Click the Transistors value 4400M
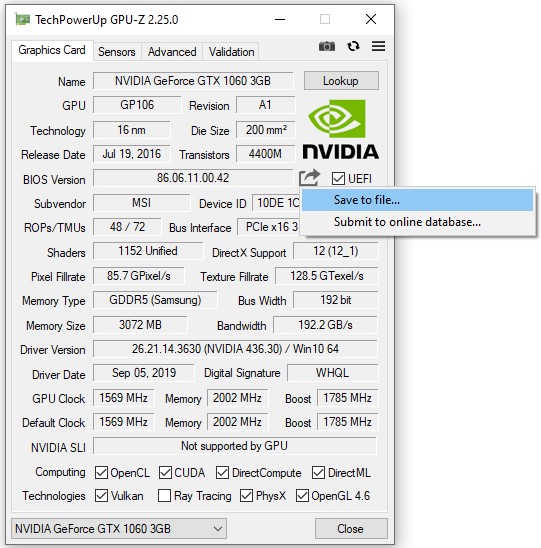Viewport: 541px width, 548px height. tap(266, 154)
